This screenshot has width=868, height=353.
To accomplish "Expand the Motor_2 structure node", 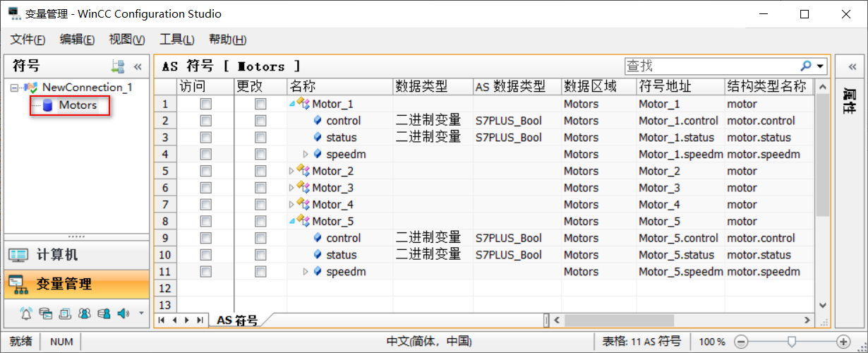I will click(292, 171).
